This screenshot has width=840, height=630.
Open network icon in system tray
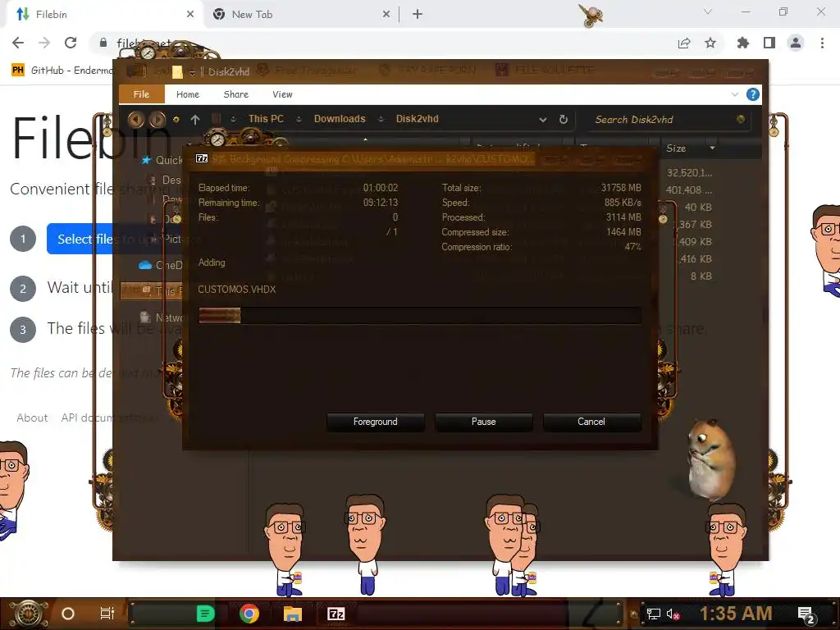653,614
